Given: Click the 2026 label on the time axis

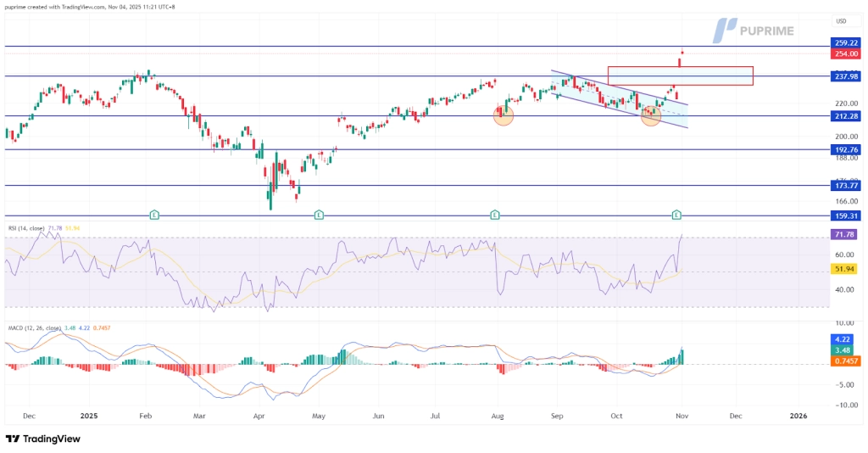Looking at the screenshot, I should [x=798, y=416].
